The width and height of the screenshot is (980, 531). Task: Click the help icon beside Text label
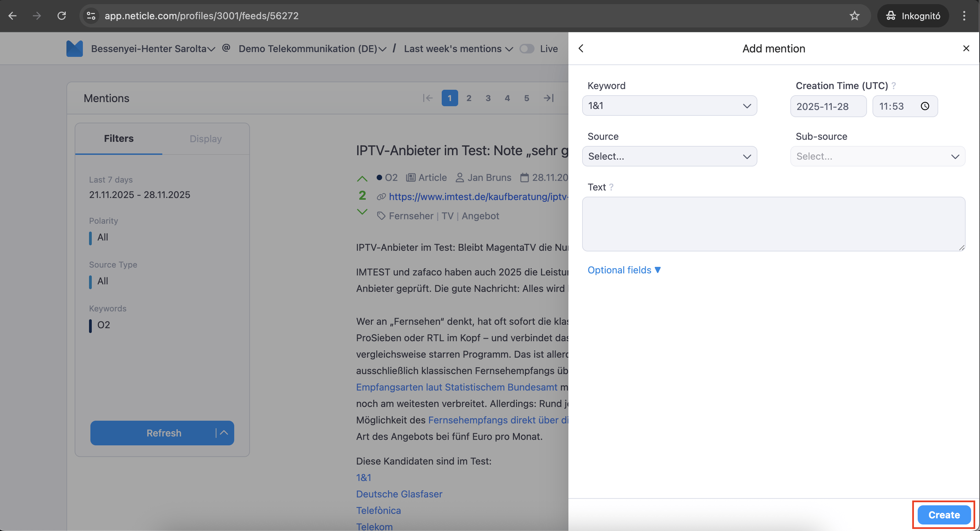611,187
